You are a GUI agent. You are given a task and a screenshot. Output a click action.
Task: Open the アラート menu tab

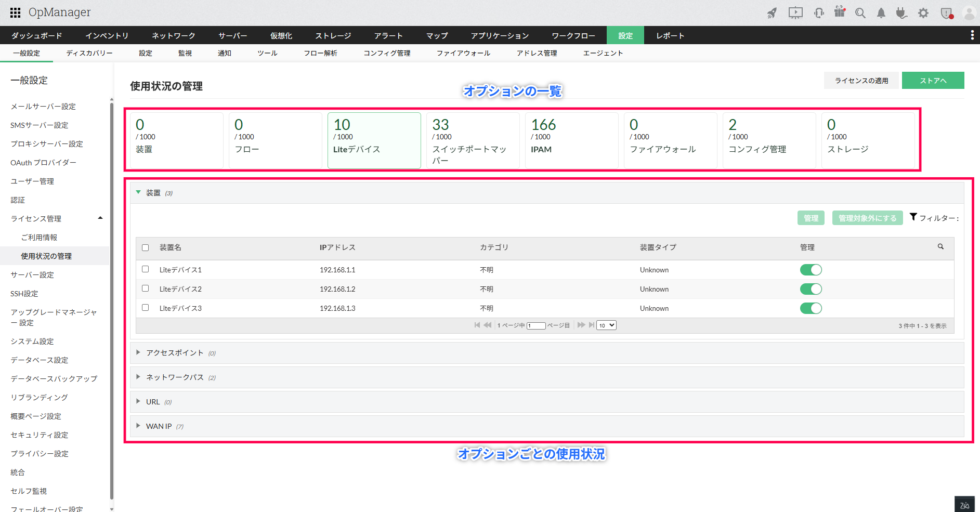(x=388, y=35)
